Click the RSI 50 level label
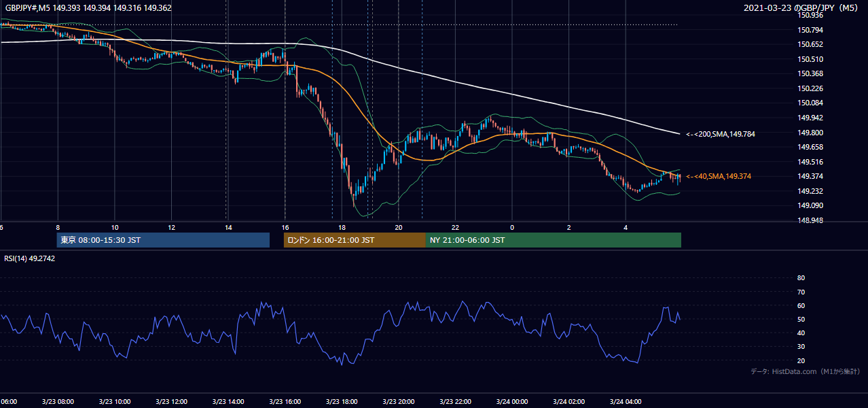Screen dimensions: 868x408 (801, 319)
